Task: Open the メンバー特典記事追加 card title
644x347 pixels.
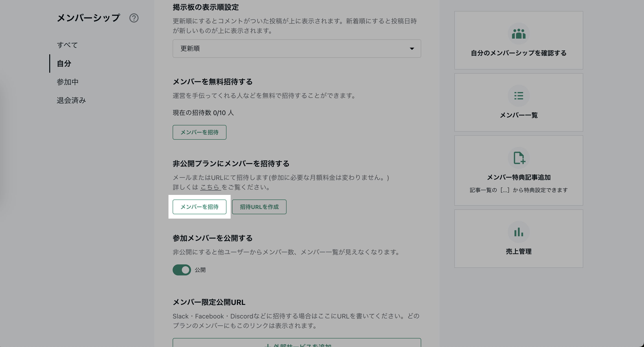Action: point(519,177)
